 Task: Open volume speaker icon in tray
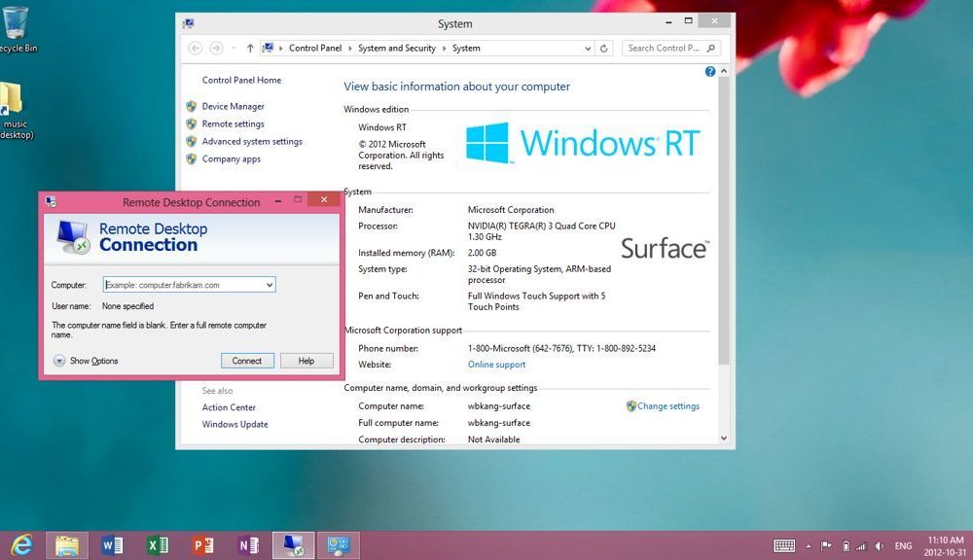(879, 545)
